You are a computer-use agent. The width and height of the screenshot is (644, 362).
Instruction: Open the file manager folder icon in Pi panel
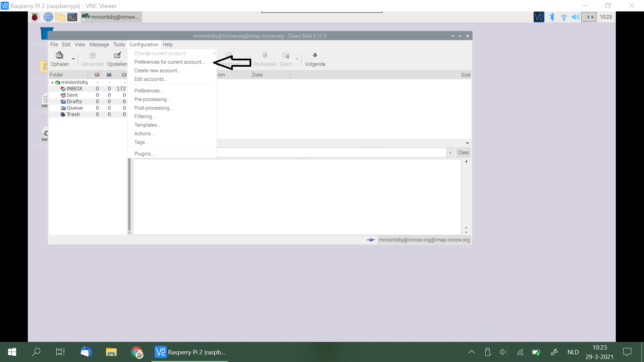pyautogui.click(x=60, y=17)
